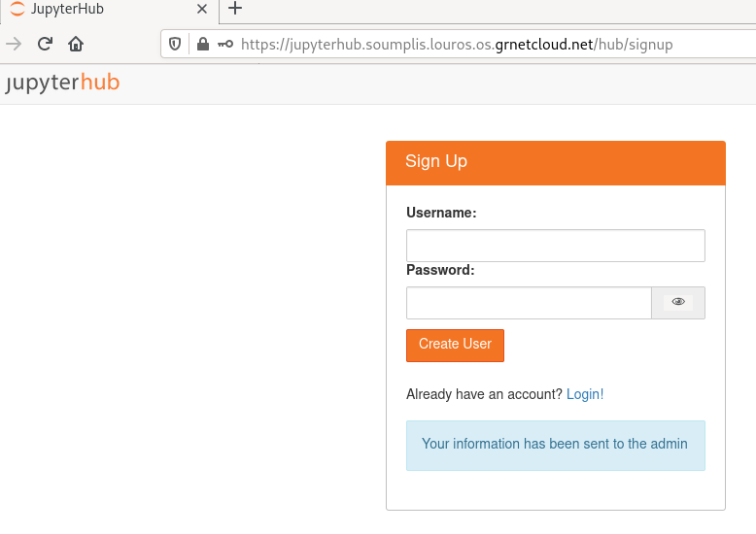756x534 pixels.
Task: Click the JupyterHub logo in the header
Action: click(62, 83)
